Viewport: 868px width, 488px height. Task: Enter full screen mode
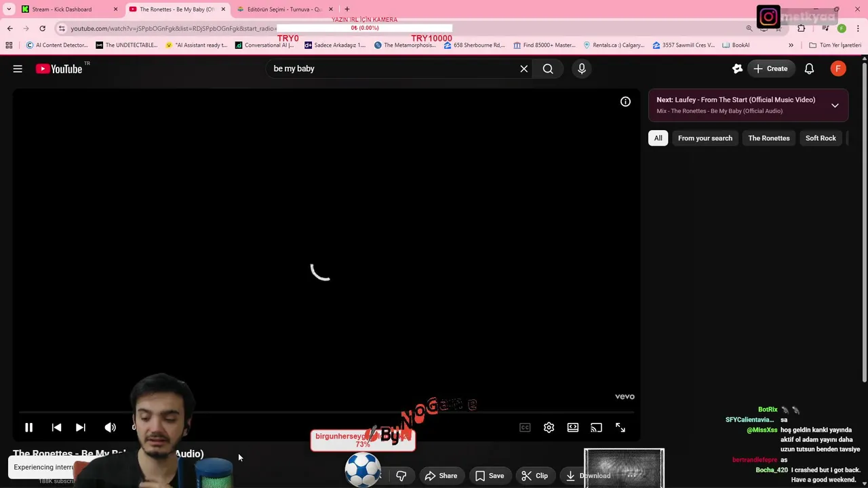coord(620,428)
